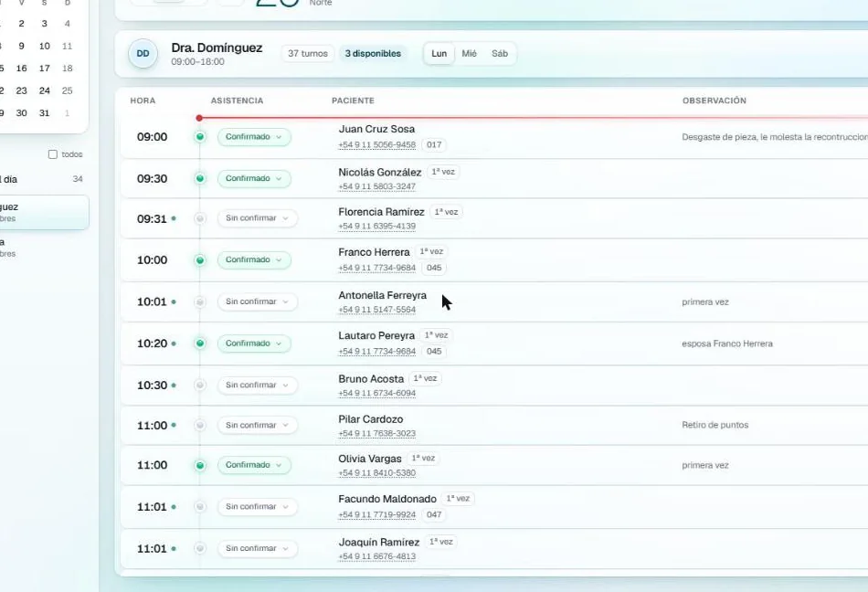Expand Bruno Acosta's Sin confirmar dropdown
Viewport: 868px width, 592px height.
coord(258,385)
